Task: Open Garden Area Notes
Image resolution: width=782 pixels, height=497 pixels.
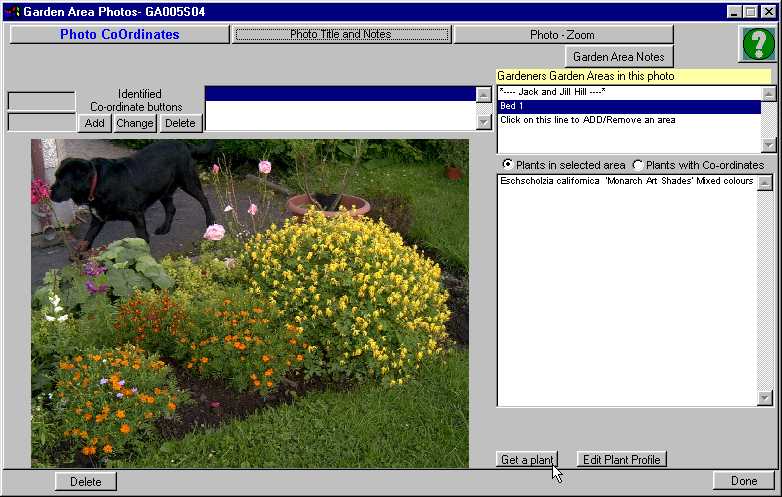Action: point(619,57)
